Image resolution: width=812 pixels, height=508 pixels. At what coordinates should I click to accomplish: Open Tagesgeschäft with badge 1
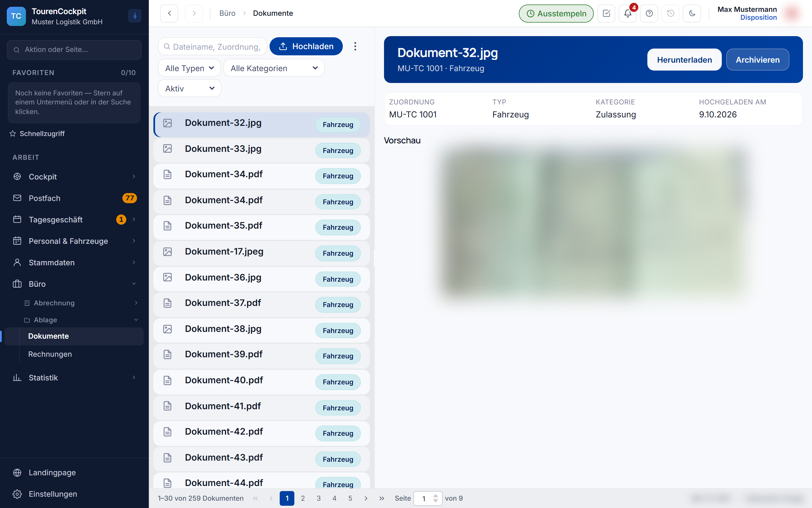click(74, 219)
